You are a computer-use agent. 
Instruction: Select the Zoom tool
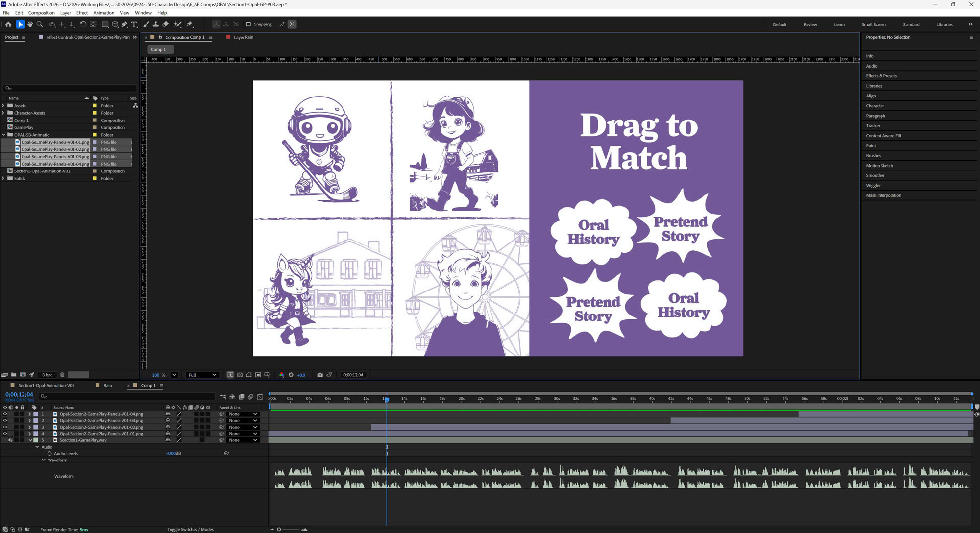point(40,24)
